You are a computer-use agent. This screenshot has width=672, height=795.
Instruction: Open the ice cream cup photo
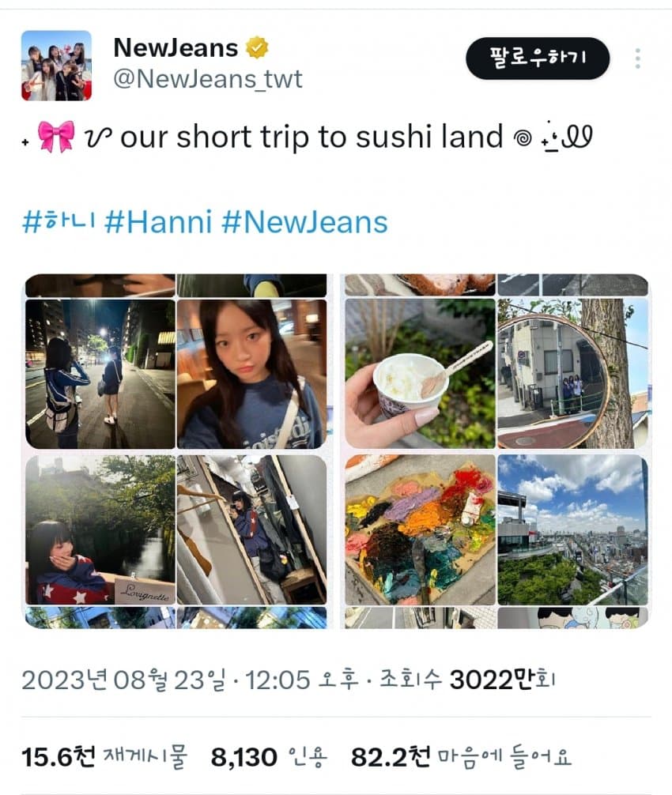click(420, 374)
